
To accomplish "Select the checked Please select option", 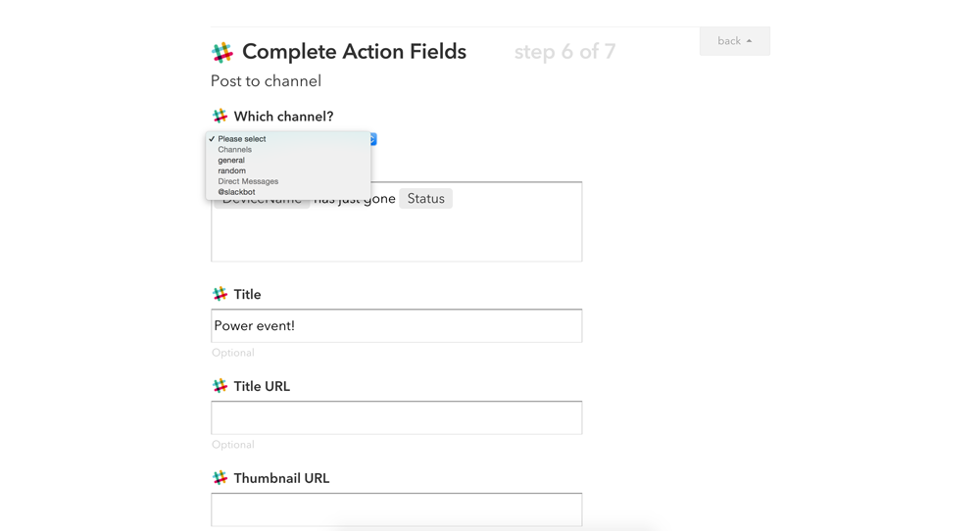I will point(242,139).
